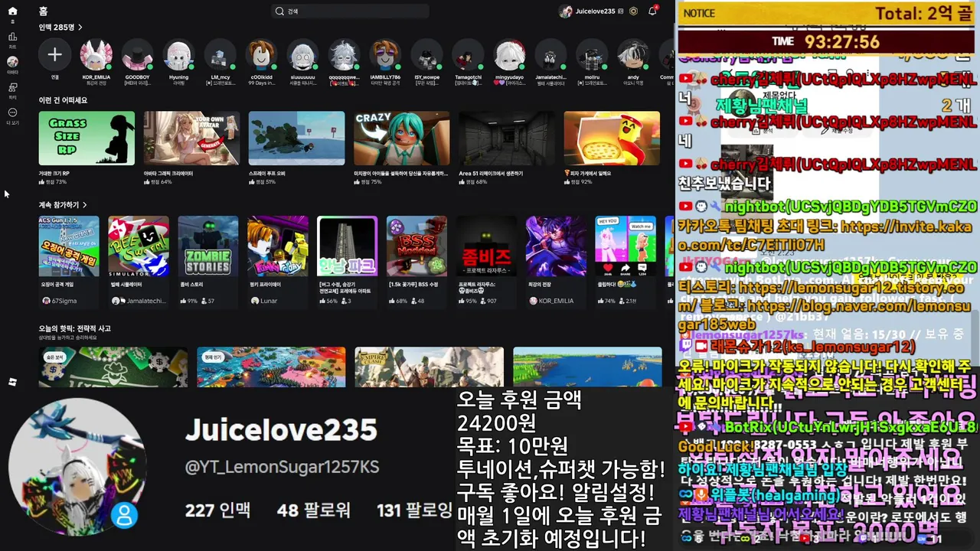
Task: Open the Empire Clash hot pick thumbnail
Action: [430, 367]
